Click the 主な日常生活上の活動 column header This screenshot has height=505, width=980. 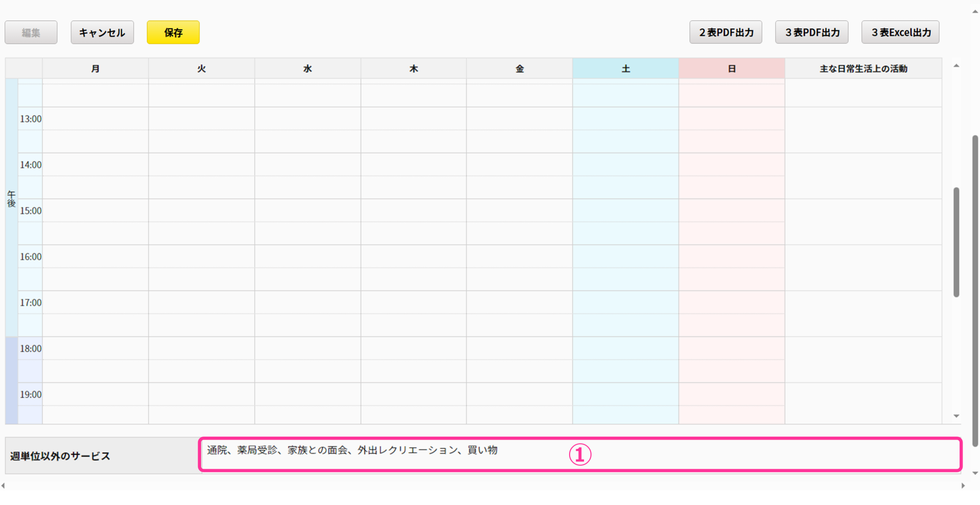[863, 68]
